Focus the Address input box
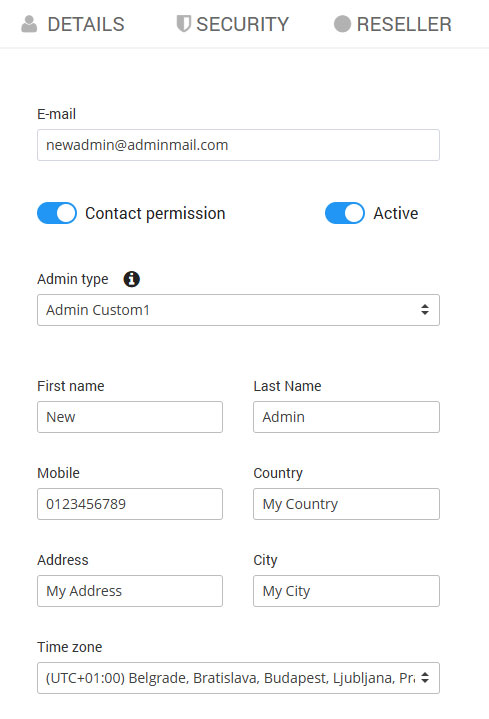The height and width of the screenshot is (719, 489). pyautogui.click(x=130, y=591)
